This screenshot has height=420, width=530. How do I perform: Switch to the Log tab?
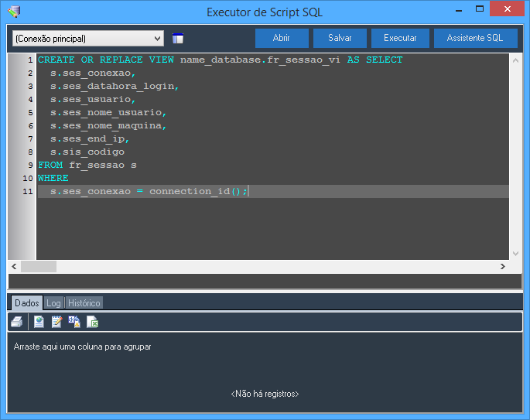(x=53, y=303)
